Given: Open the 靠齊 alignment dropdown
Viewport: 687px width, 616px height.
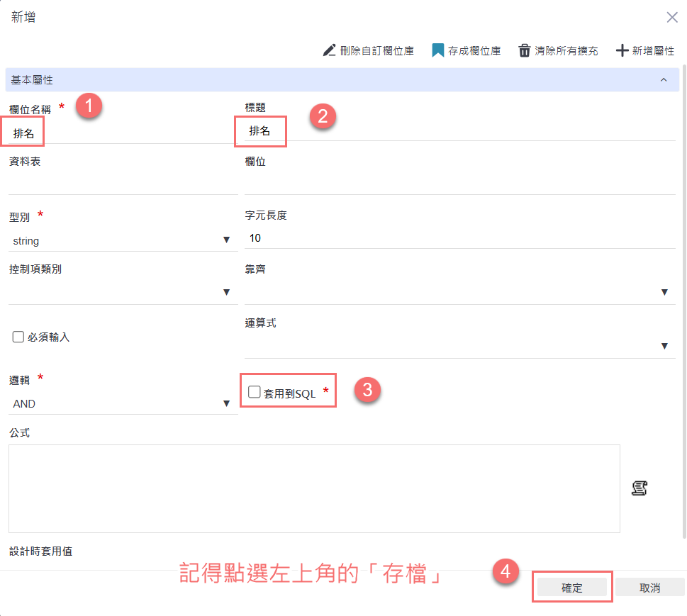Looking at the screenshot, I should [x=459, y=292].
